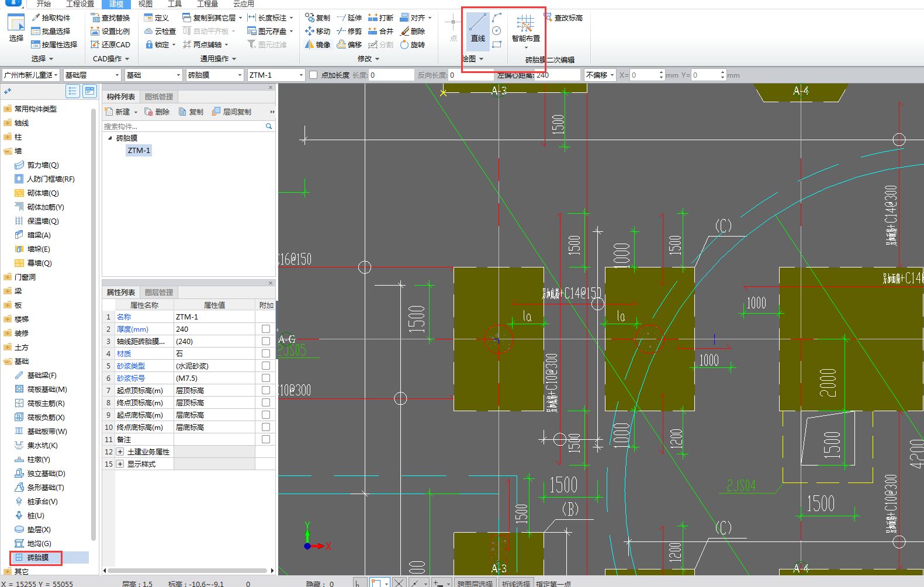This screenshot has width=924, height=587.
Task: Select the 旋转 rotate tool
Action: point(413,44)
